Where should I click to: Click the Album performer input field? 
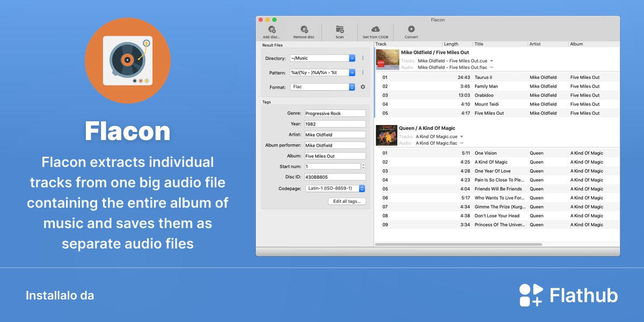point(335,145)
